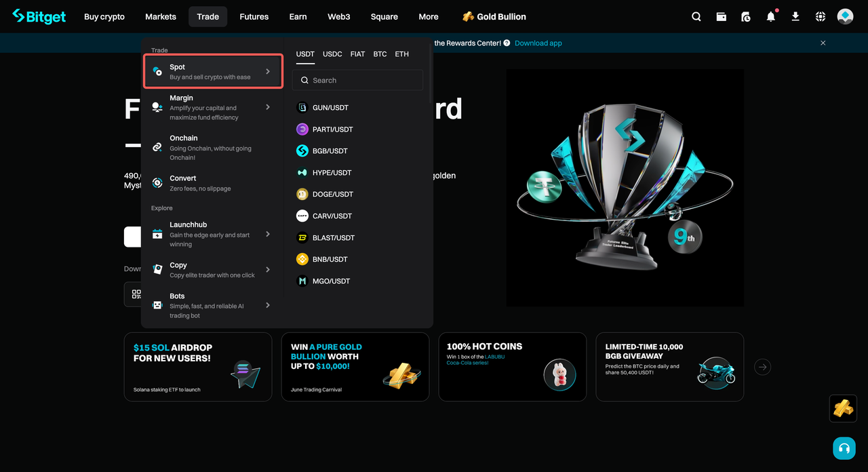868x472 pixels.
Task: Open the More menu
Action: click(x=429, y=16)
